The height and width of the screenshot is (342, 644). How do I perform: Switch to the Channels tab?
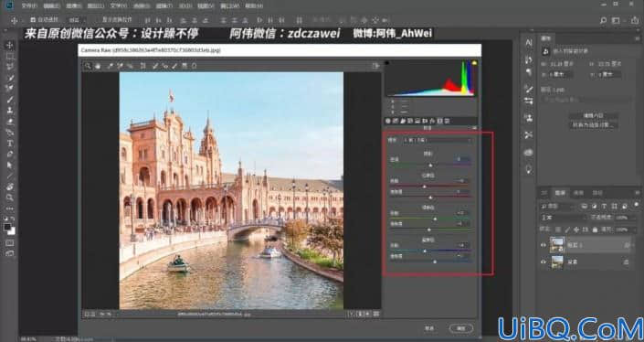(x=578, y=193)
